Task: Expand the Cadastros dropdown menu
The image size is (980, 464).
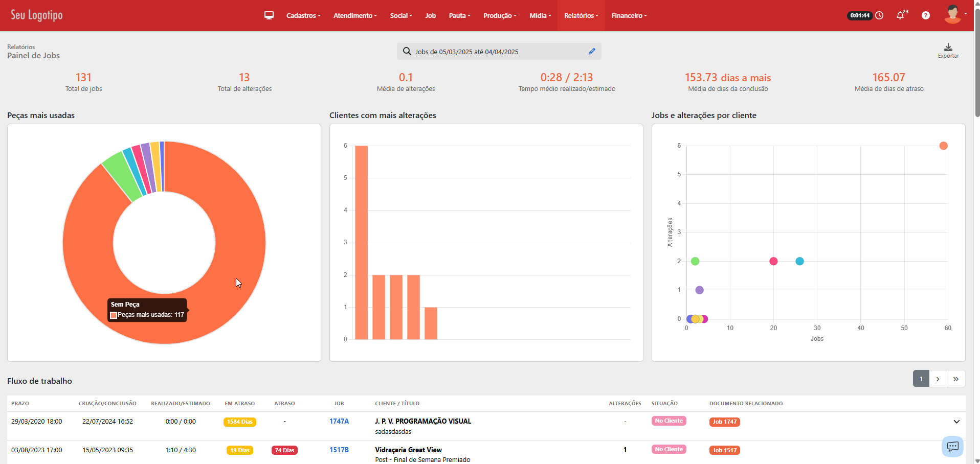Action: 303,15
